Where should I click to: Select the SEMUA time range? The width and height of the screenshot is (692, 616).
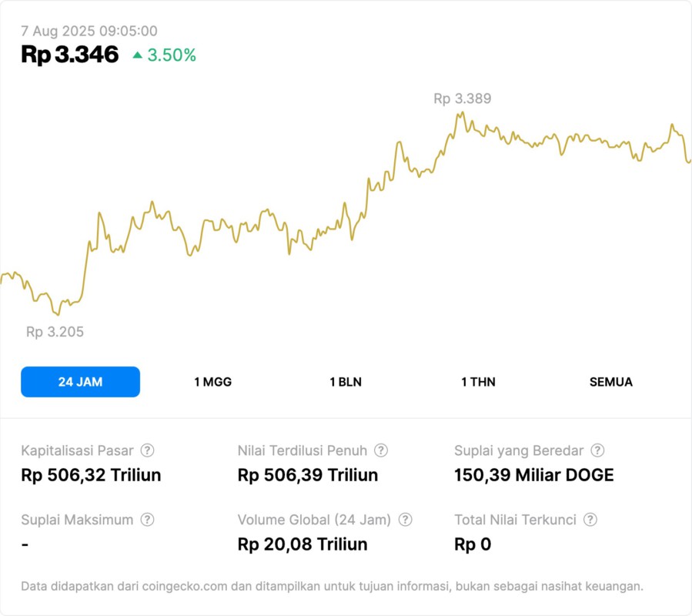tap(611, 382)
